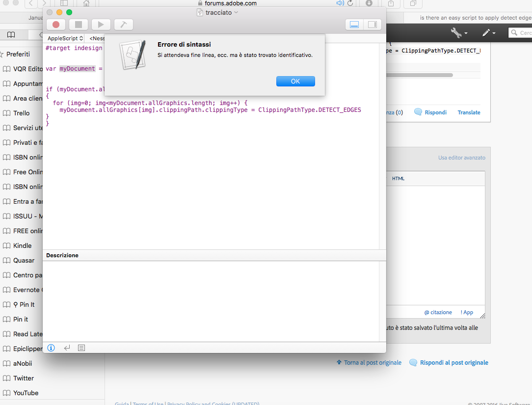This screenshot has width=532, height=405.
Task: Click Preferiti sidebar heading
Action: [18, 54]
